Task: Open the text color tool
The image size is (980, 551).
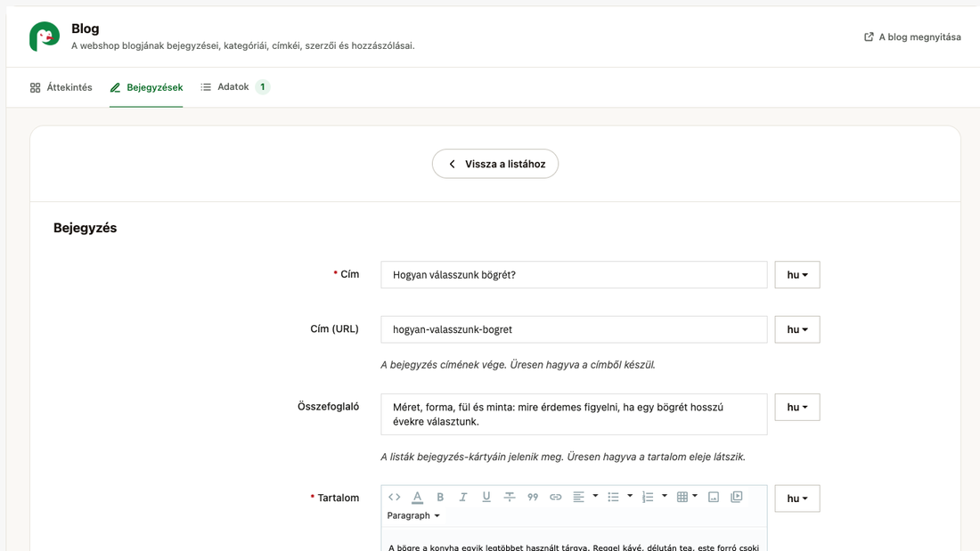Action: coord(417,498)
